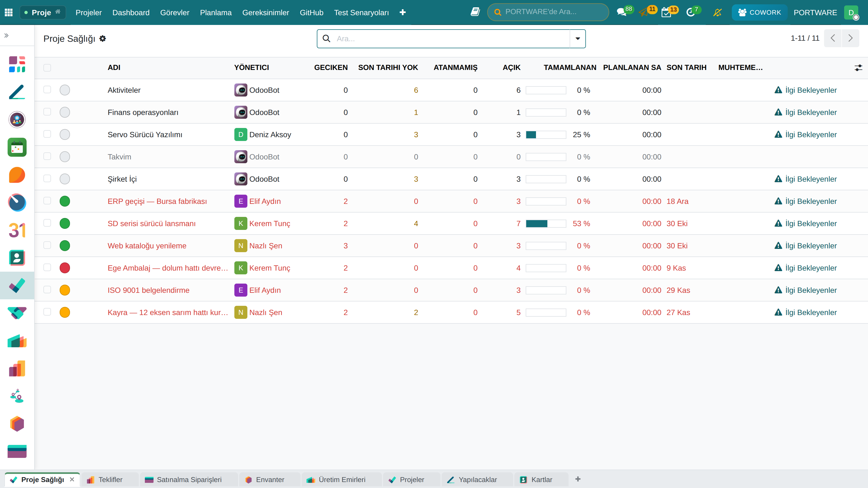Open the activities calendar icon with 13 badge

pyautogui.click(x=666, y=12)
